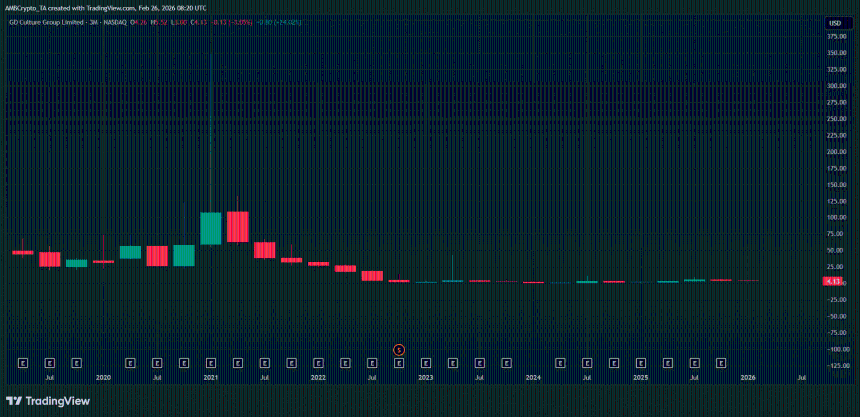Open the USD currency selector

(833, 22)
